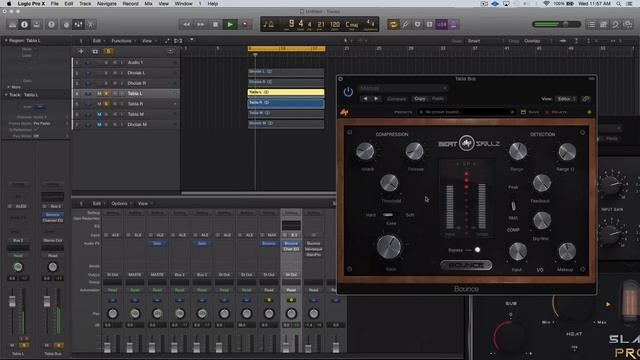The image size is (640, 360).
Task: Open the Record menu
Action: 130,4
